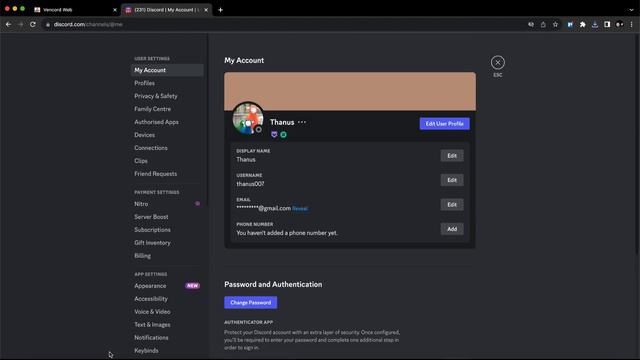Viewport: 640px width, 360px height.
Task: Reload the Discord page
Action: pos(33,24)
